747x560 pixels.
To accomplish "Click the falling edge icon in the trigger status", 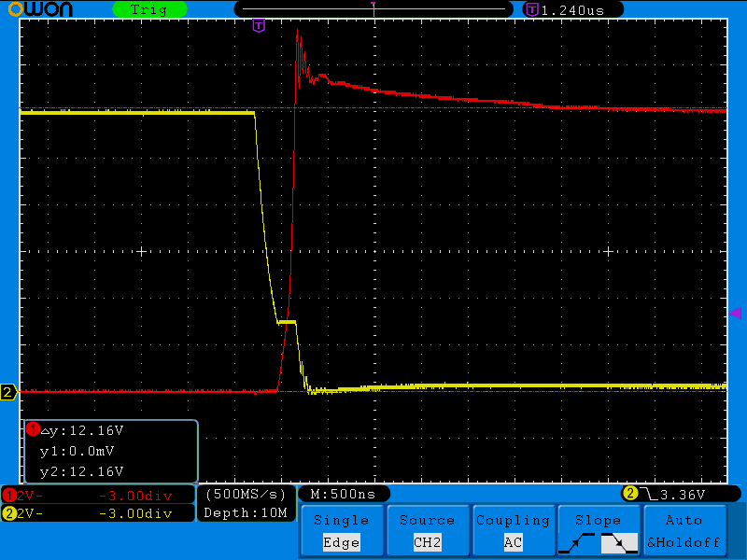I will click(648, 494).
